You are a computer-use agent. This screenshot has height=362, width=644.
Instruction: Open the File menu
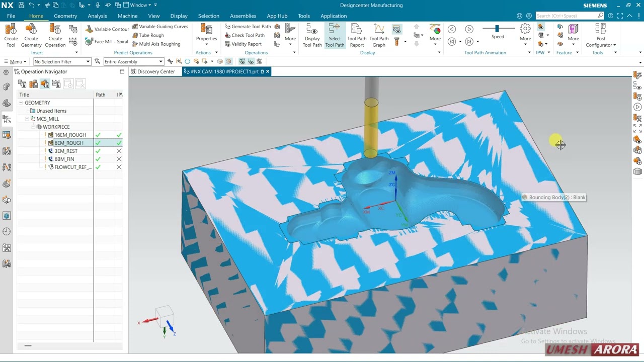[x=11, y=16]
